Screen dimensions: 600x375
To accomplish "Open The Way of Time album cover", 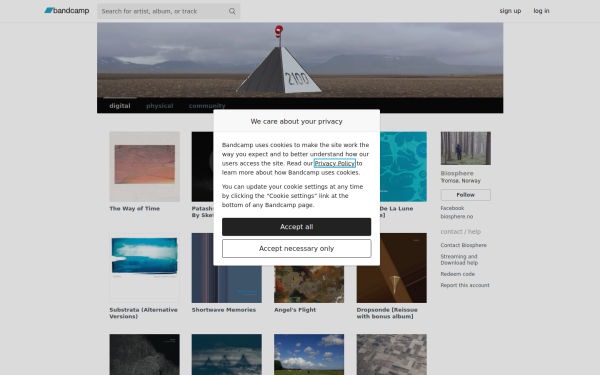I will (144, 166).
